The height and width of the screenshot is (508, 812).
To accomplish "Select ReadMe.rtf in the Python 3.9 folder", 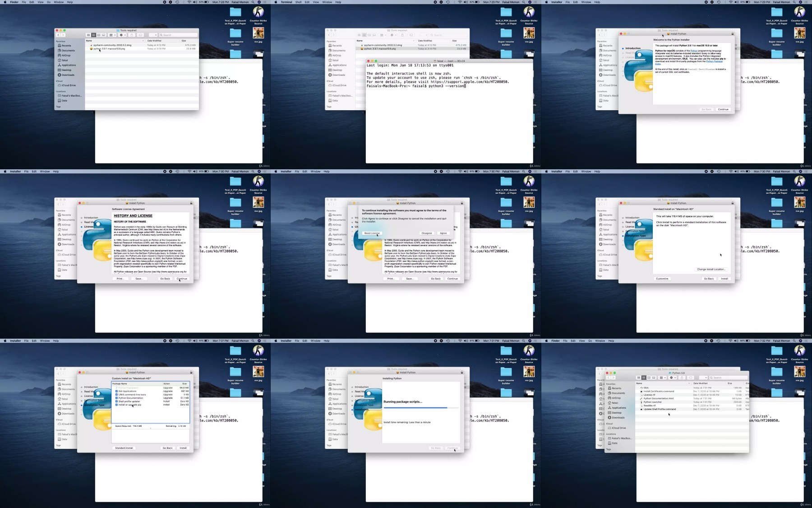I will [x=649, y=405].
